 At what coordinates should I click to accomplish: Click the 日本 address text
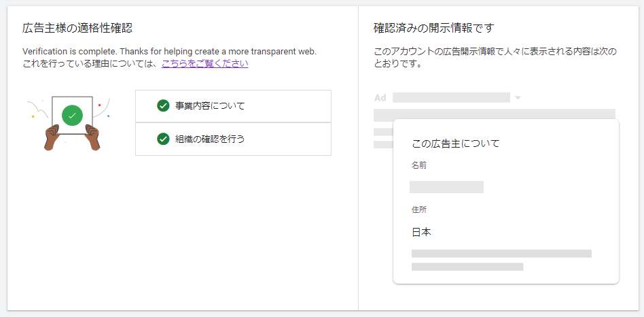coord(421,232)
